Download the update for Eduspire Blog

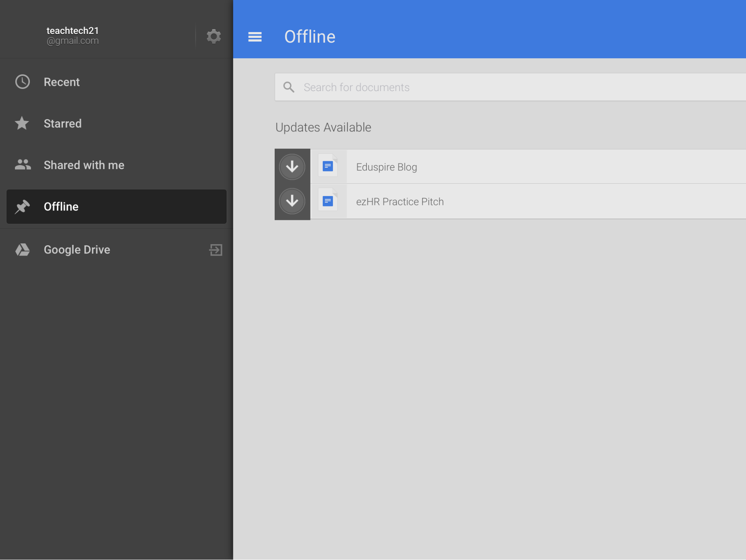pyautogui.click(x=292, y=167)
